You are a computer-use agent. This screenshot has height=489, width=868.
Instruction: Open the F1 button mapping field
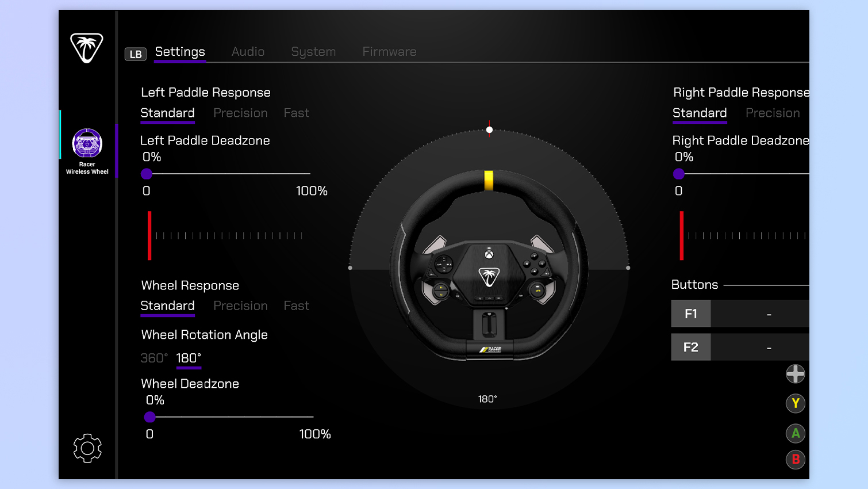(x=769, y=314)
